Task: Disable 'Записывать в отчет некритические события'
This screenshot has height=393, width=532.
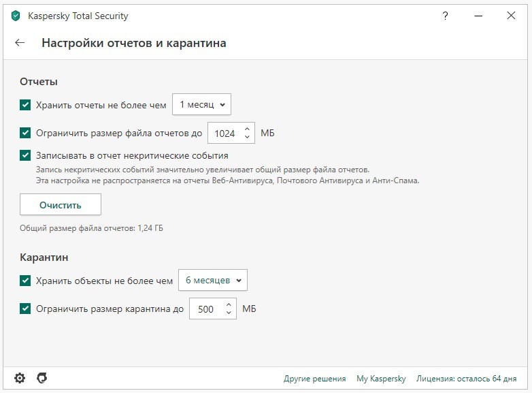Action: [26, 155]
